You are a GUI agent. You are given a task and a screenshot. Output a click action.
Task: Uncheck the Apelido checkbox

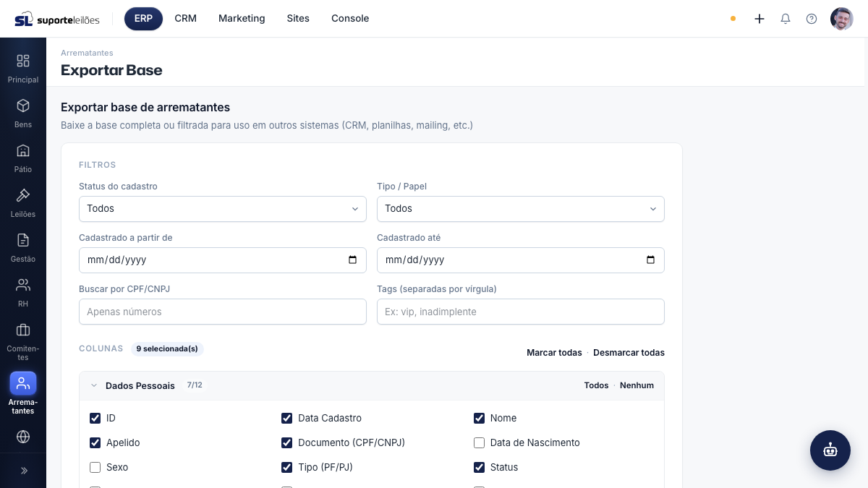(95, 442)
